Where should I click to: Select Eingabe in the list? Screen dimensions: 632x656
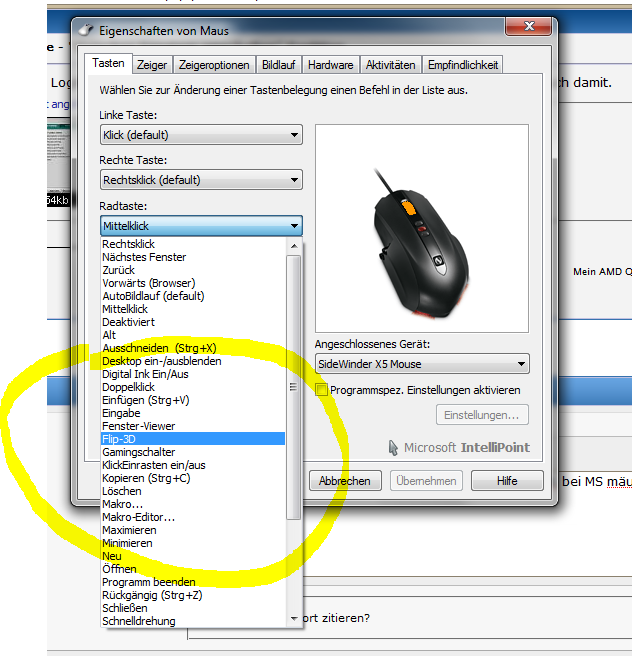[193, 413]
